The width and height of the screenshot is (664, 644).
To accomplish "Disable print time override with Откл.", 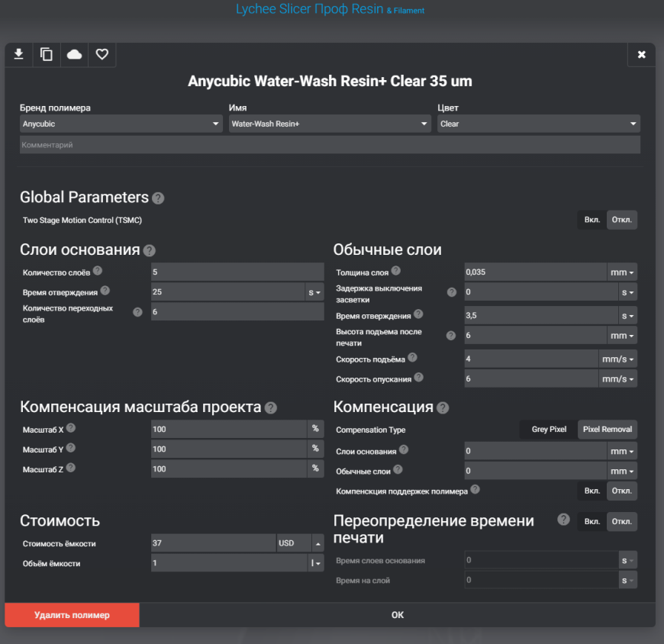I will 622,522.
